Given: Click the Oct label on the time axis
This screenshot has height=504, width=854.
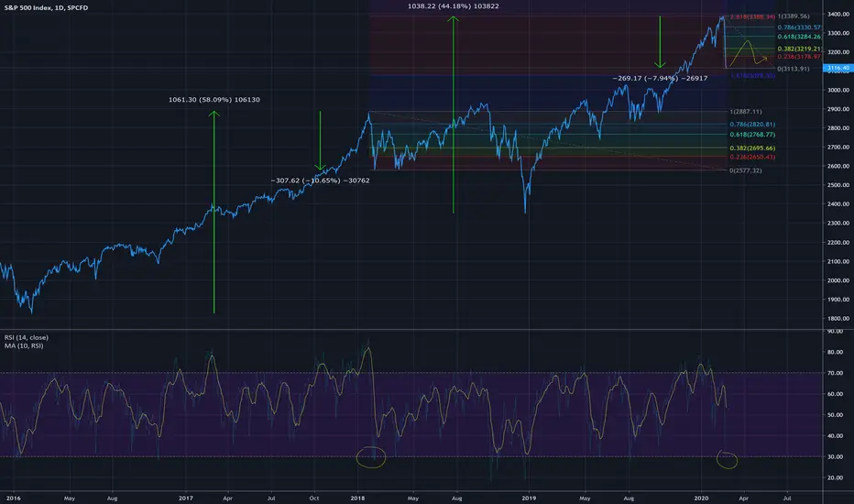Looking at the screenshot, I should (x=314, y=499).
